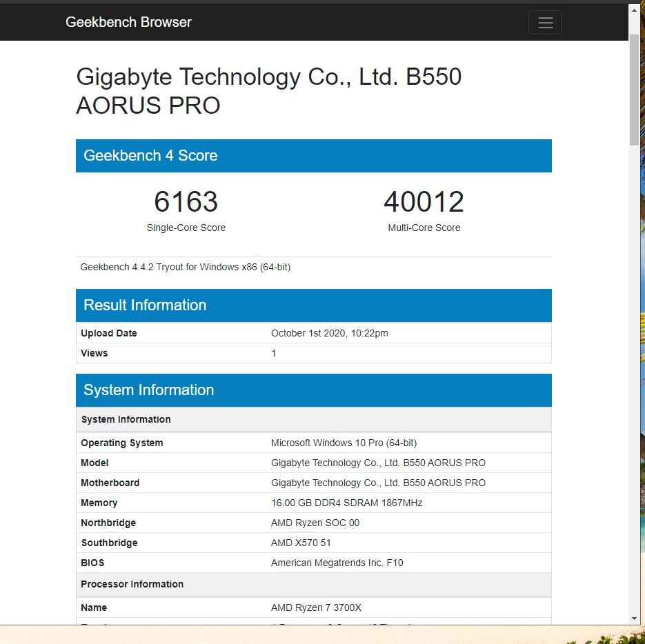Click the Model row label
The width and height of the screenshot is (645, 644).
click(x=95, y=463)
